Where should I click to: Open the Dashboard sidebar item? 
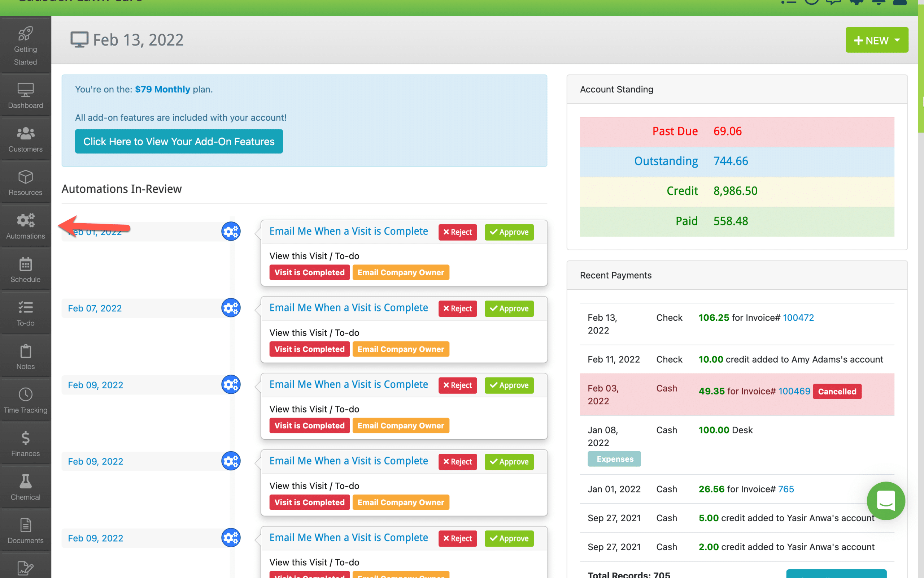pos(26,96)
